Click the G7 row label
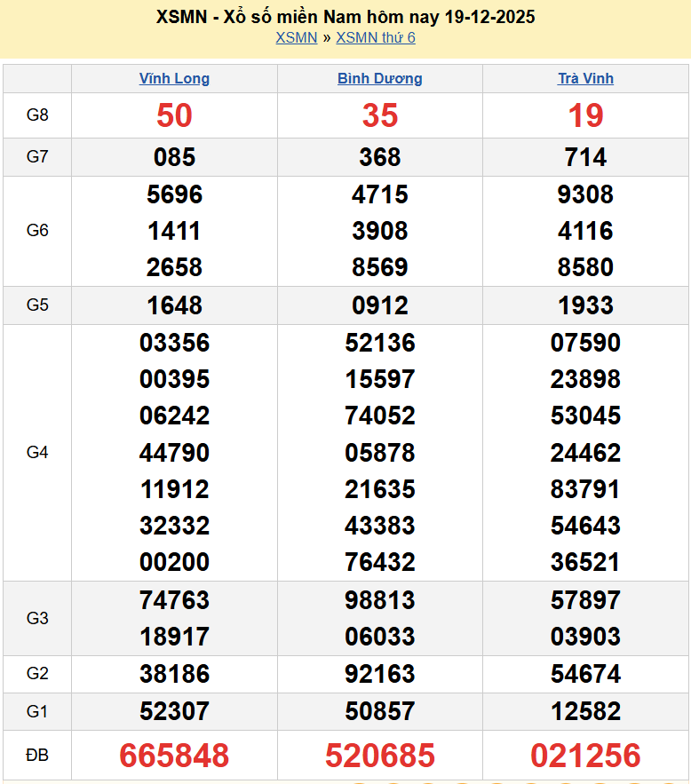 37,157
